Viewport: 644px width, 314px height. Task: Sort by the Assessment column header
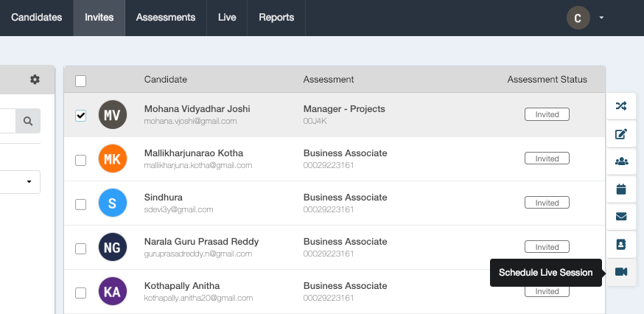329,80
